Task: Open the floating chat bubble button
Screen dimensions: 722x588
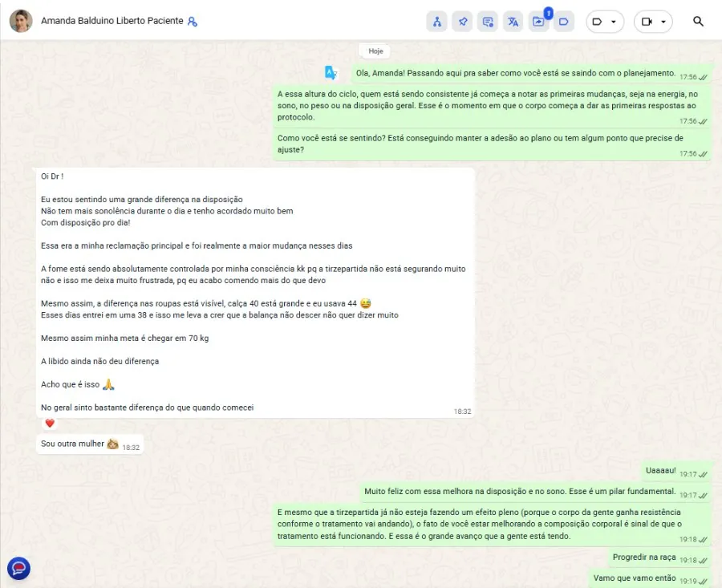Action: point(19,568)
